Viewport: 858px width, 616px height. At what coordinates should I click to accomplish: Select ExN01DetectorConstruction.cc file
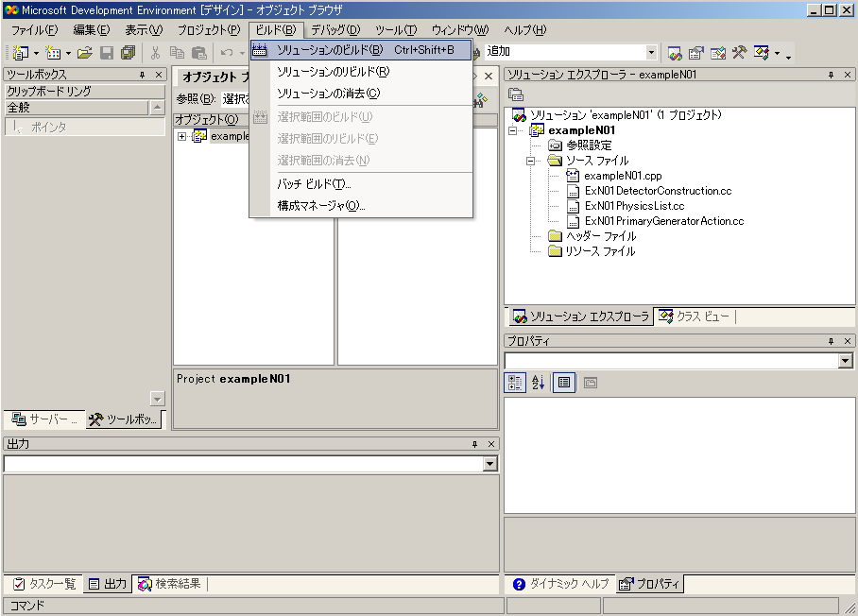click(x=658, y=191)
